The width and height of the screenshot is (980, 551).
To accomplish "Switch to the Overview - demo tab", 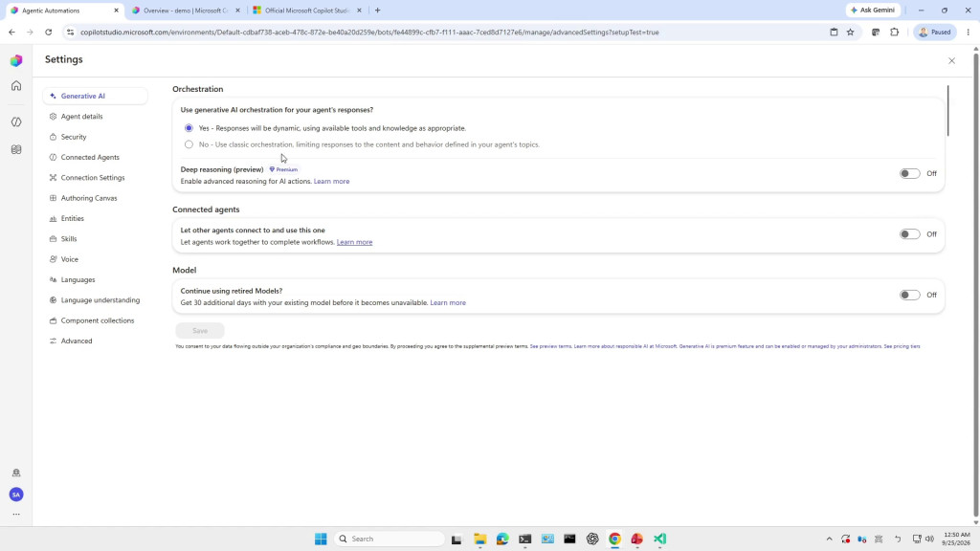I will pos(186,11).
